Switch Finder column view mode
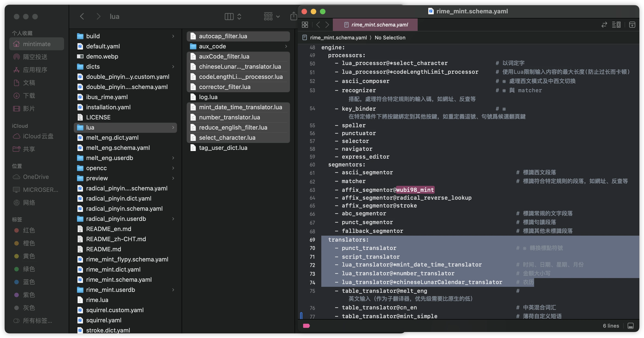644x338 pixels. pyautogui.click(x=233, y=17)
